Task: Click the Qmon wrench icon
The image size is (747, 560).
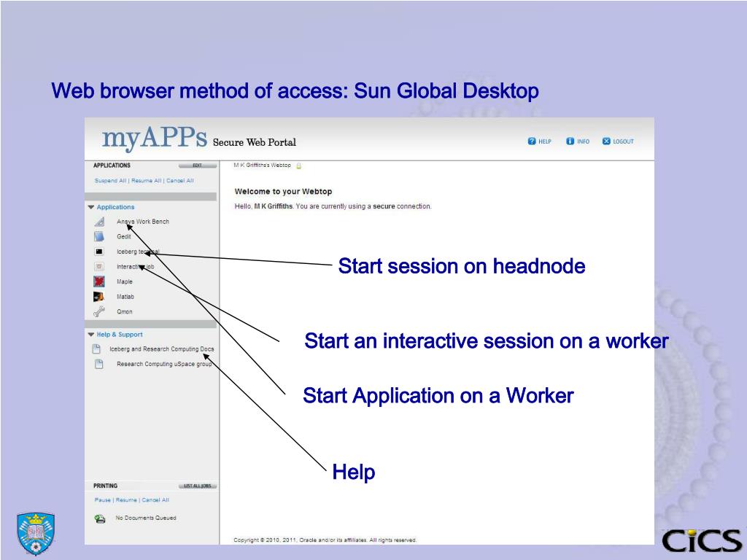Action: (99, 311)
